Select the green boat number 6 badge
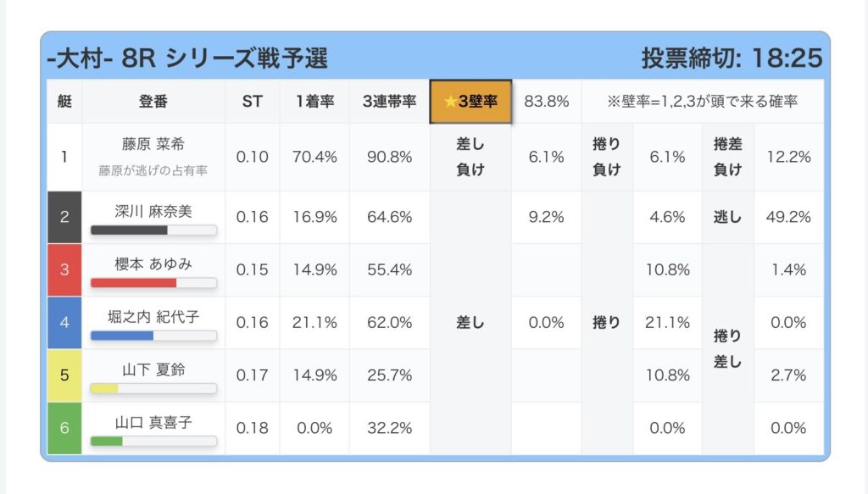This screenshot has width=868, height=494. click(x=64, y=428)
